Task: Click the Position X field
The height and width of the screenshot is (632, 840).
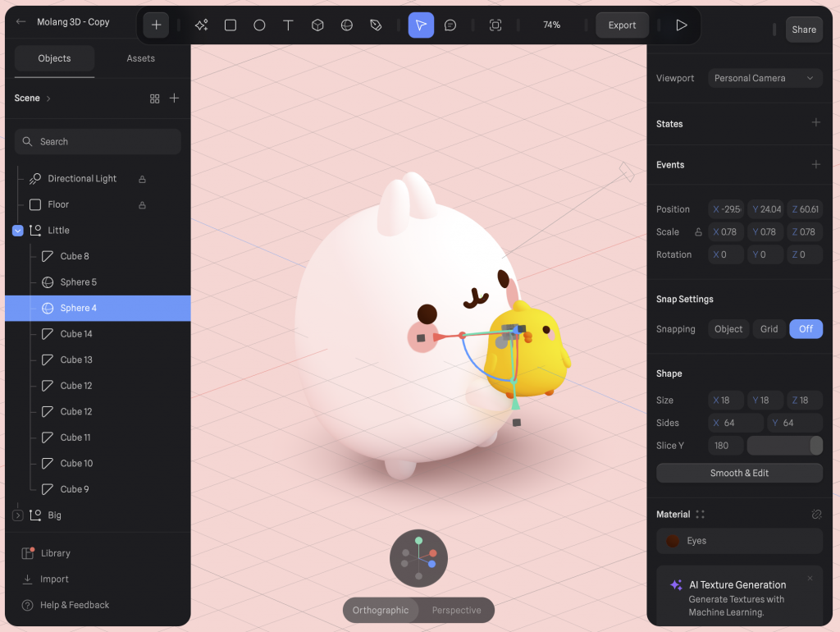Action: 726,209
